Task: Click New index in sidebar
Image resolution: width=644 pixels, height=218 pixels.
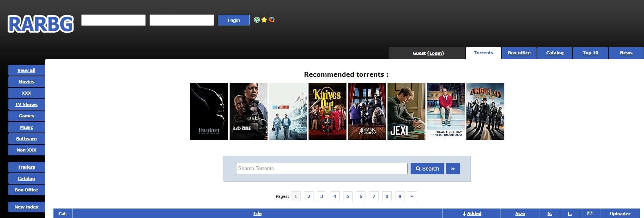Action: click(27, 207)
